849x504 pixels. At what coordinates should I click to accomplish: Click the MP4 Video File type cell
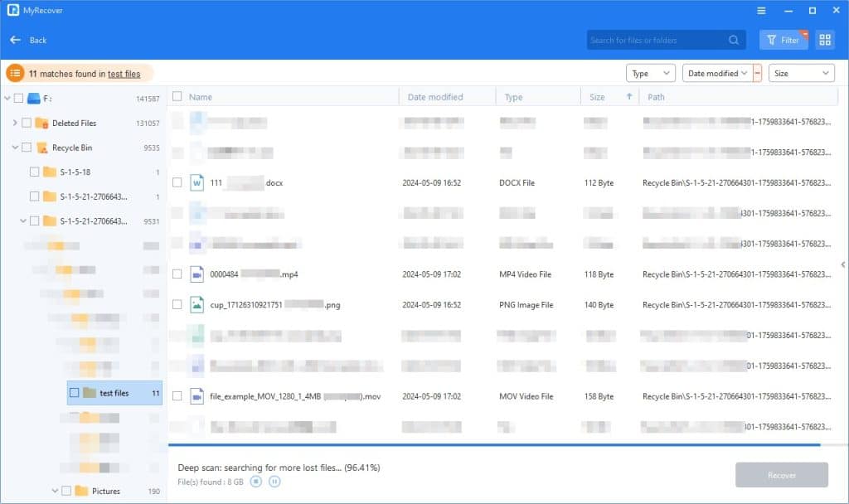tap(525, 274)
